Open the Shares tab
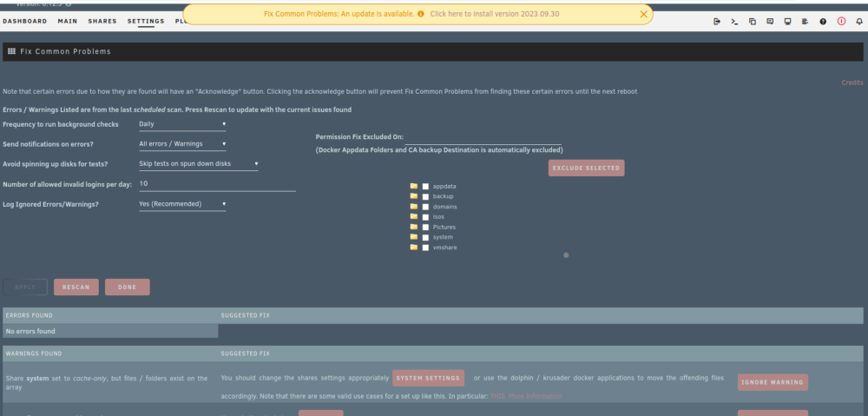This screenshot has width=868, height=416. 102,21
